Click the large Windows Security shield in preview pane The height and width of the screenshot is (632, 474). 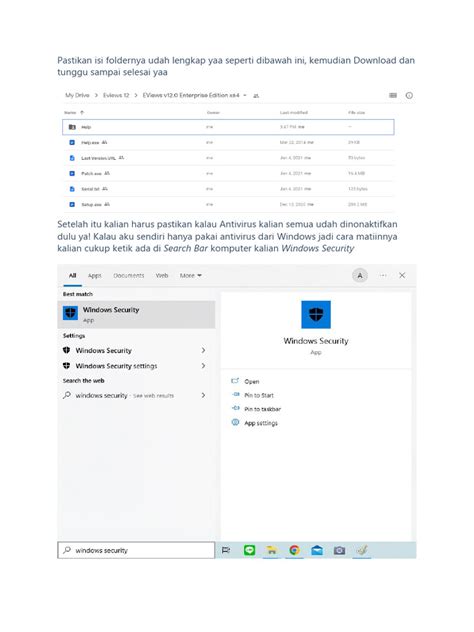[x=316, y=314]
